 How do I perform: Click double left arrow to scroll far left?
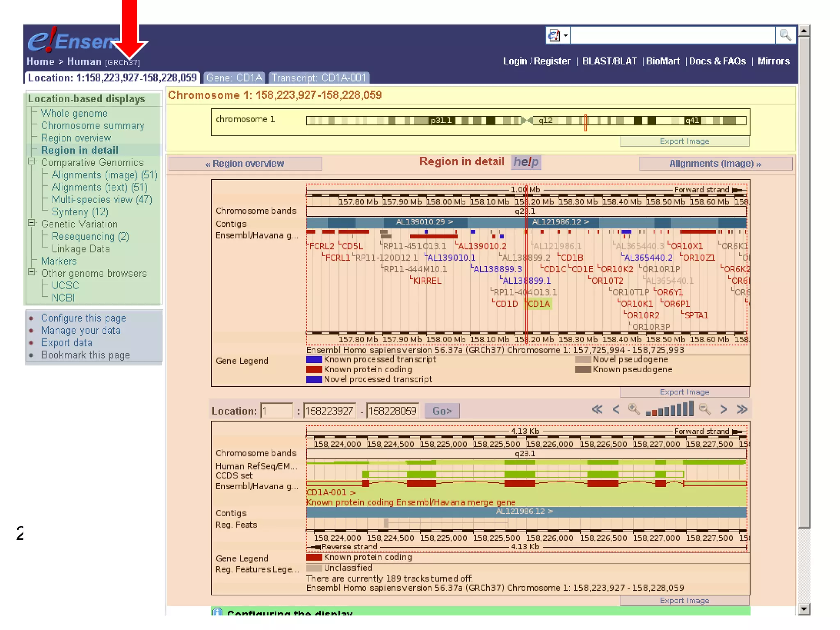pos(597,409)
